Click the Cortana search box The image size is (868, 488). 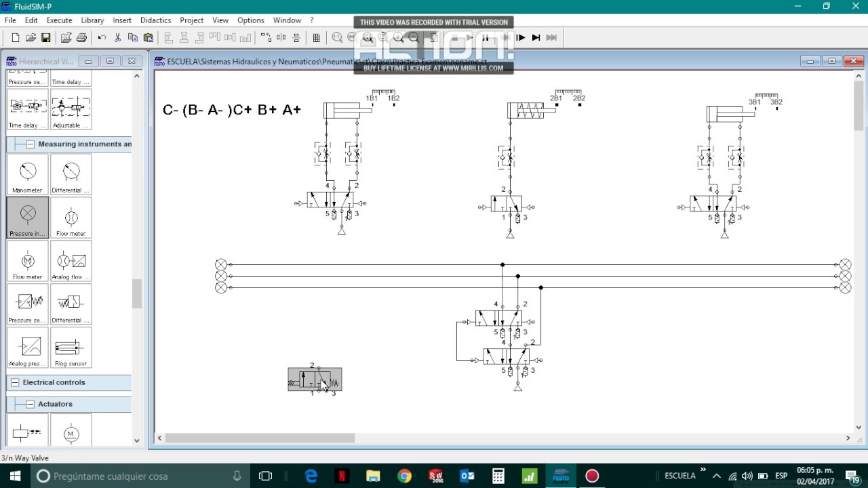tap(140, 476)
